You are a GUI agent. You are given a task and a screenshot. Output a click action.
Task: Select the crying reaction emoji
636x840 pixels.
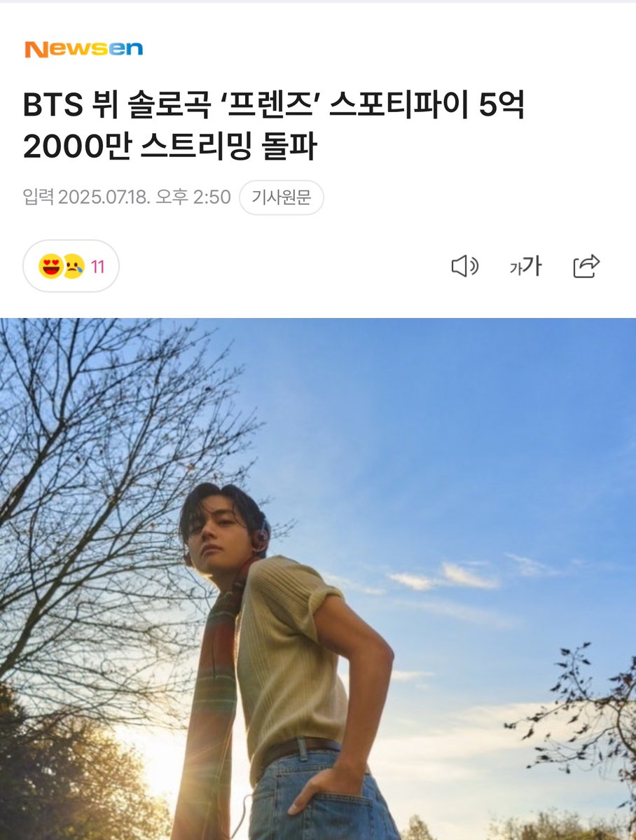(74, 266)
